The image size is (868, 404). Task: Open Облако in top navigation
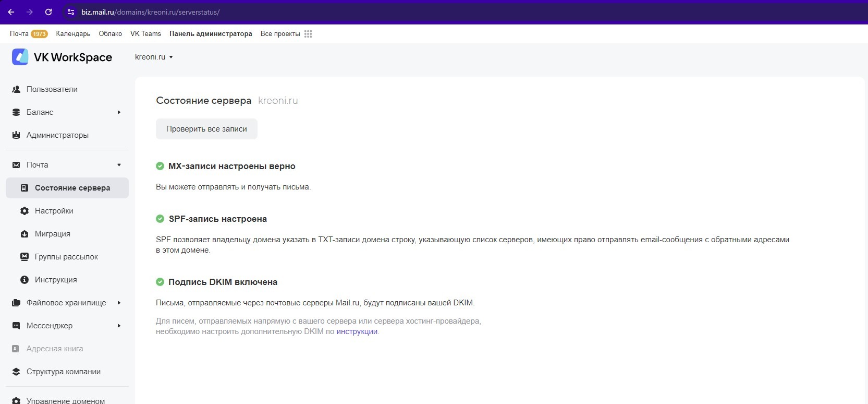click(x=110, y=34)
